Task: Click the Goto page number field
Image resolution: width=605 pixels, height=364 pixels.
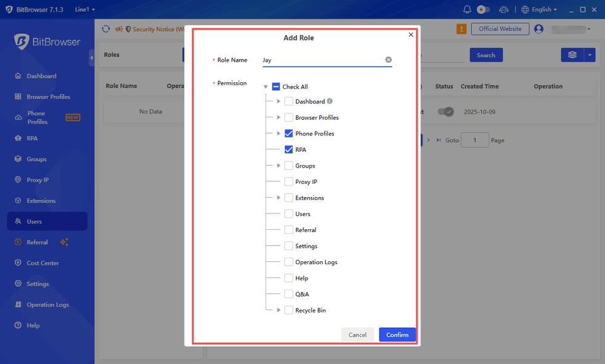Action: [x=475, y=140]
